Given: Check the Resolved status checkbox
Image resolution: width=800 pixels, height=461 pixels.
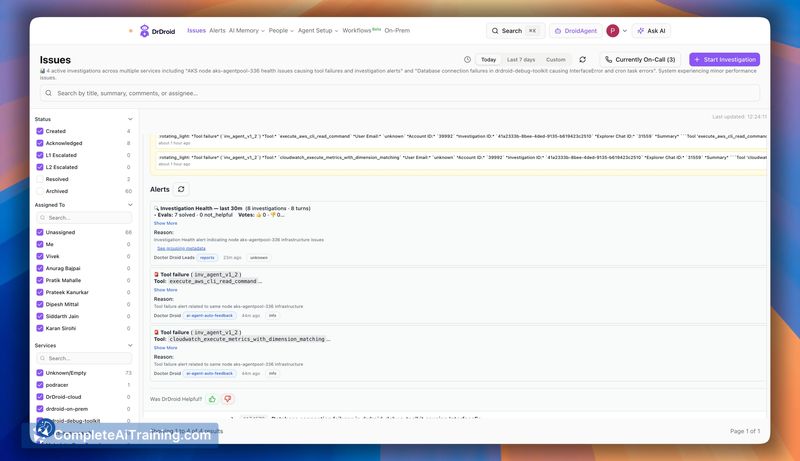Looking at the screenshot, I should [40, 179].
